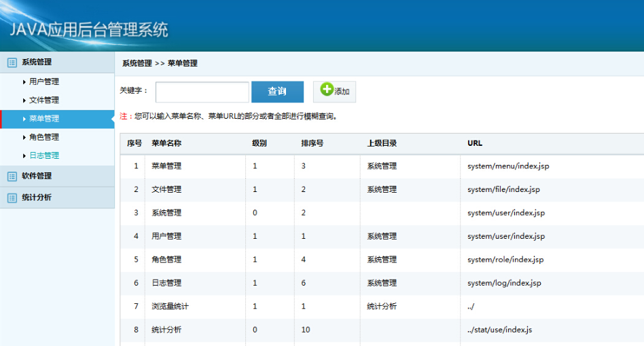Expand the 软件管理 sidebar section

point(37,176)
